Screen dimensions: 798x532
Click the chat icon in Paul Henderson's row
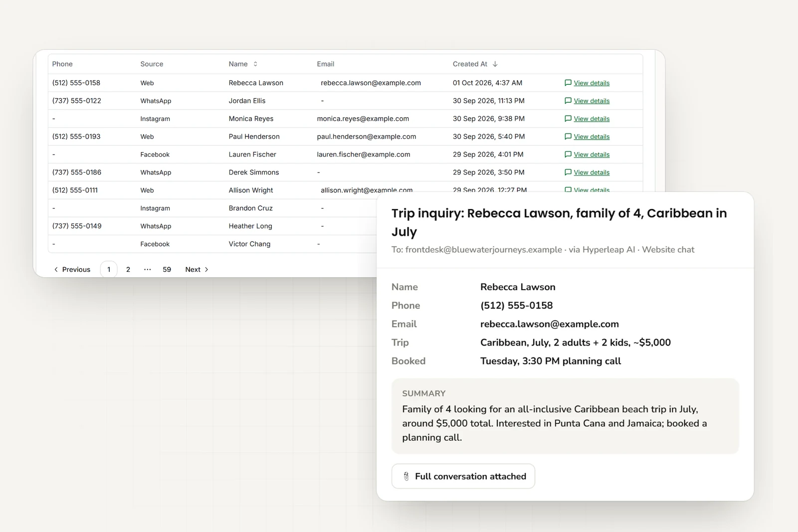click(x=568, y=137)
